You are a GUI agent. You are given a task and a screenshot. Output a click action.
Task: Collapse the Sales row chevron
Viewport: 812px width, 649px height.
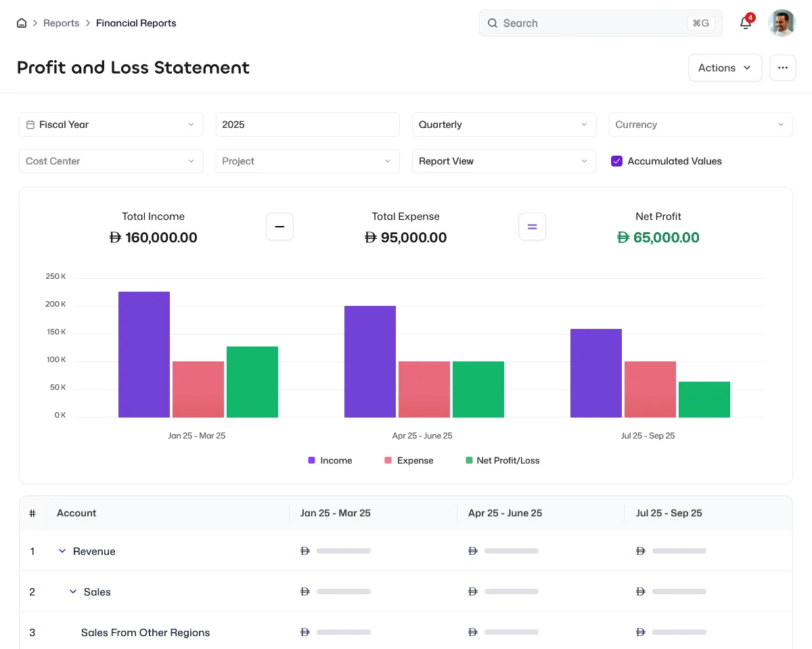73,591
